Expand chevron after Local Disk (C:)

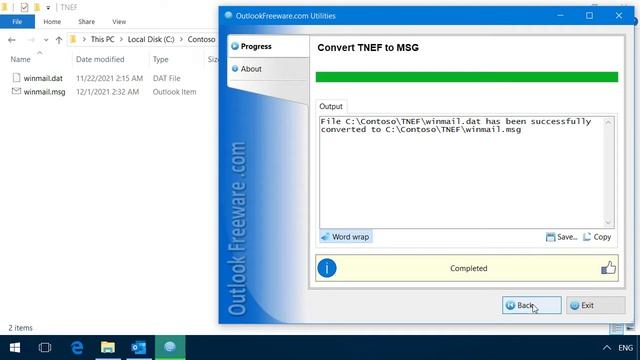click(181, 39)
